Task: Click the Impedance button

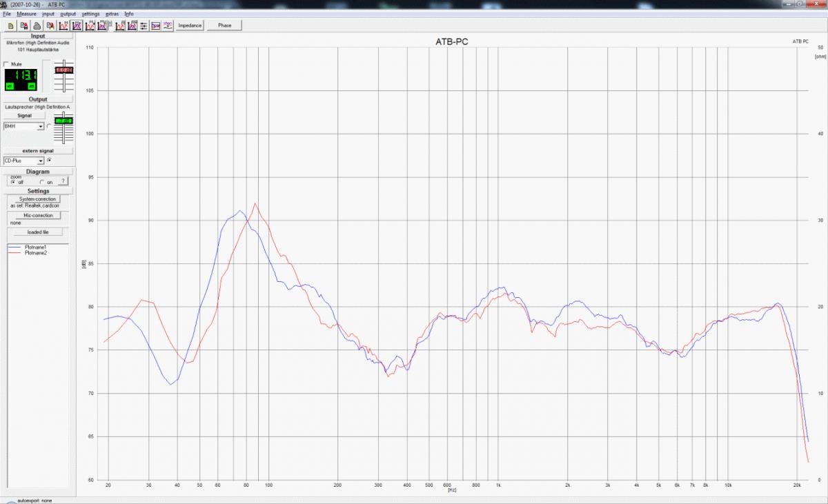Action: [x=190, y=26]
